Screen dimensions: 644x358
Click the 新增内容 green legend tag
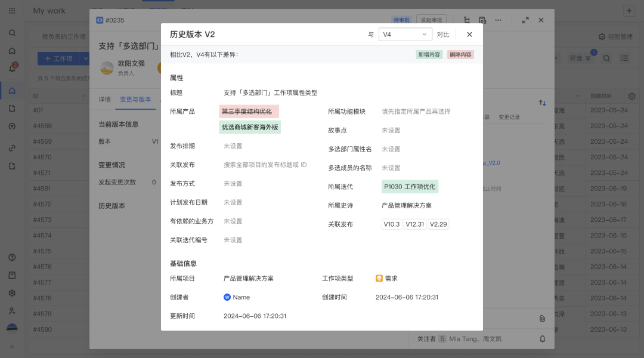pyautogui.click(x=429, y=54)
